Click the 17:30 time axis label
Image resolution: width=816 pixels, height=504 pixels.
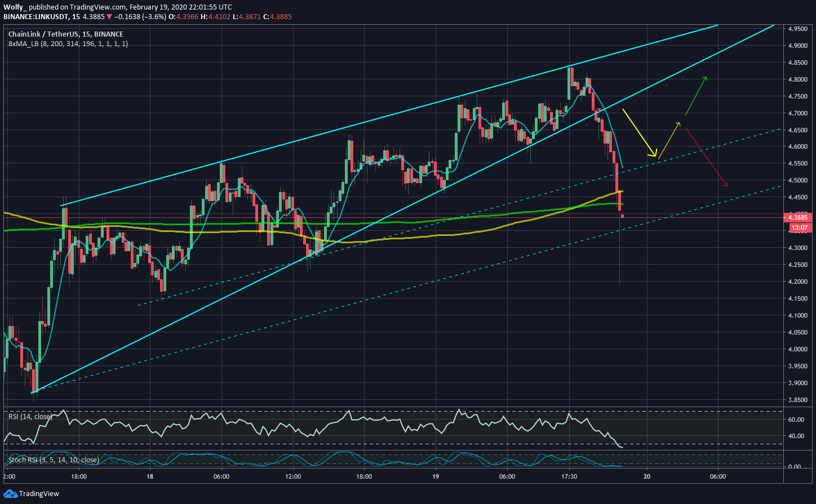[x=569, y=476]
